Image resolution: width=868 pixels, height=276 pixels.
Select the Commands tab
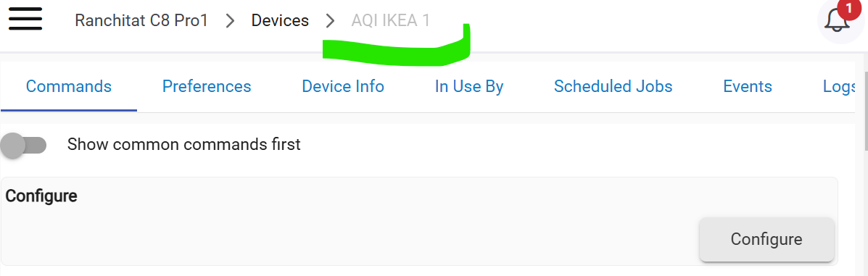click(69, 86)
